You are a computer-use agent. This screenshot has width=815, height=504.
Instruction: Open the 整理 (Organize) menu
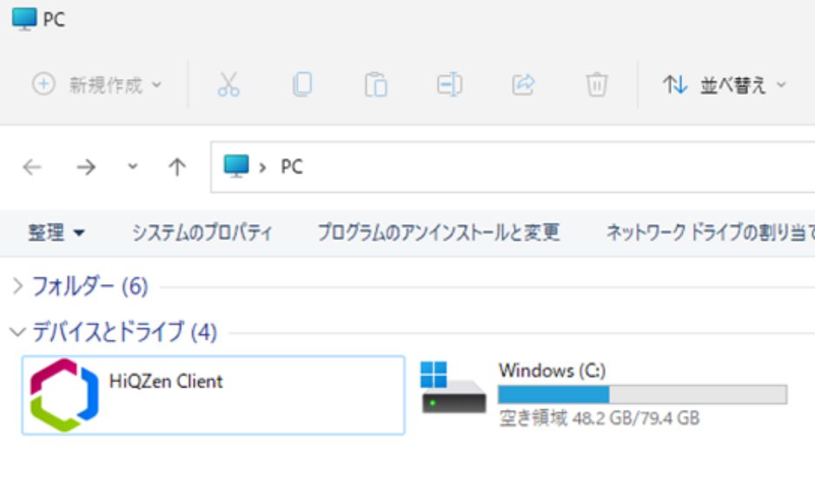56,232
